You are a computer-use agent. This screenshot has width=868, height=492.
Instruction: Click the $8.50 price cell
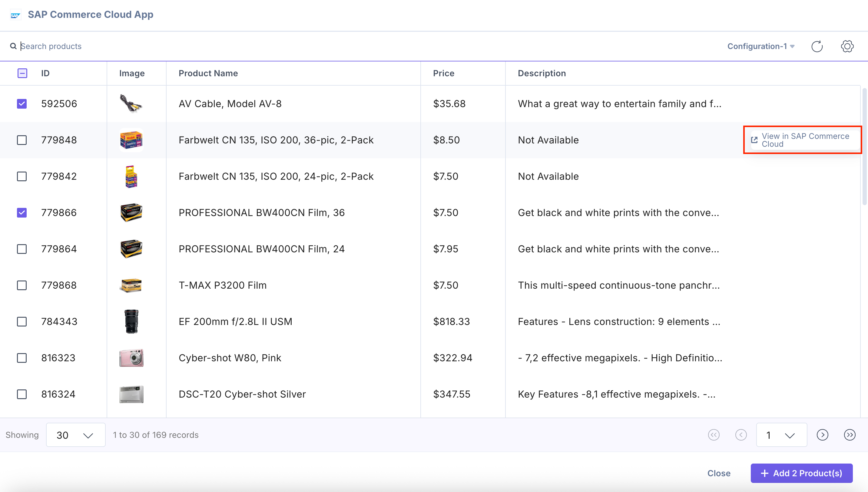(446, 140)
